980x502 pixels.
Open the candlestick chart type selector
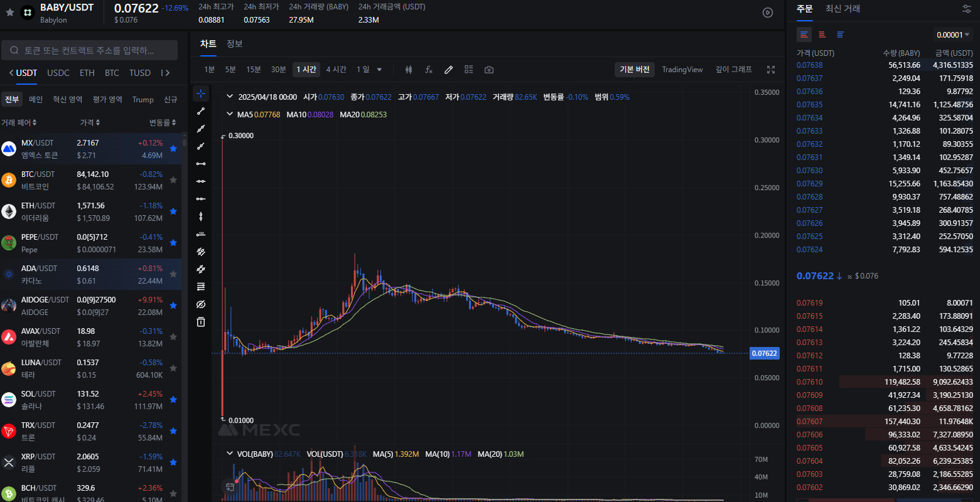409,70
